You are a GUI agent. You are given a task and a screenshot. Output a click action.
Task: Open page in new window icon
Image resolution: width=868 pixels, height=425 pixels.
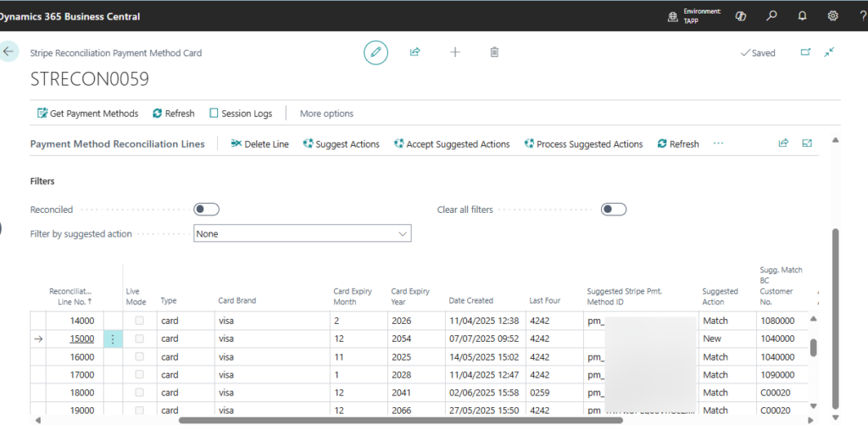pyautogui.click(x=806, y=52)
